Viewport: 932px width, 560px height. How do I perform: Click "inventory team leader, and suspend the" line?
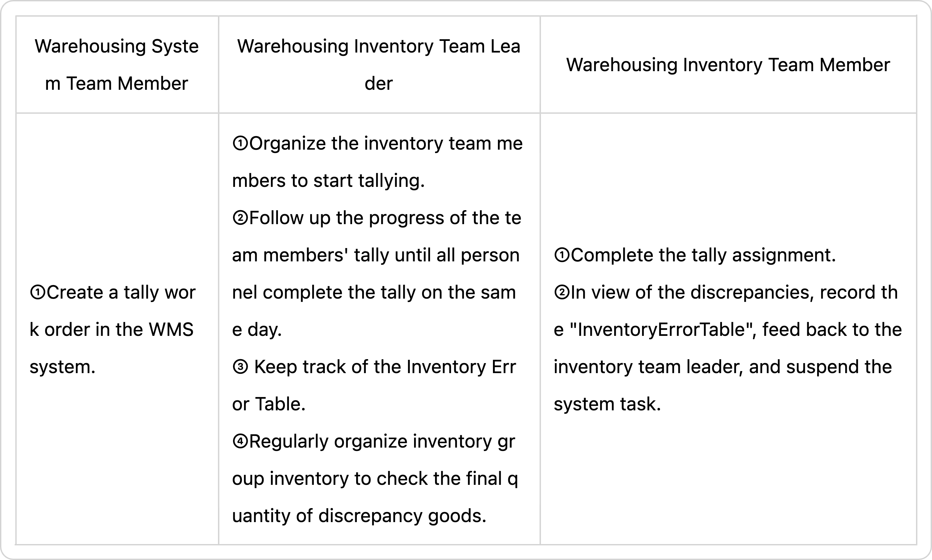tap(722, 367)
